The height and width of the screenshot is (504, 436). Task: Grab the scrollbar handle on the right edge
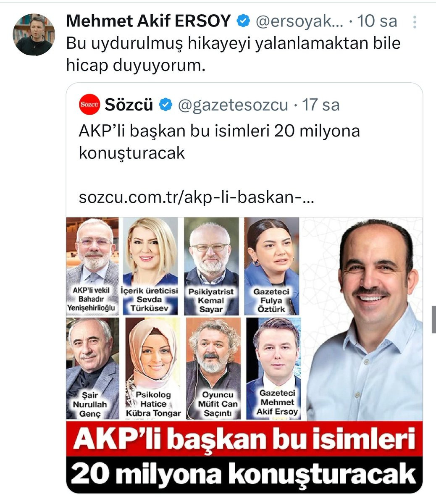point(434,319)
